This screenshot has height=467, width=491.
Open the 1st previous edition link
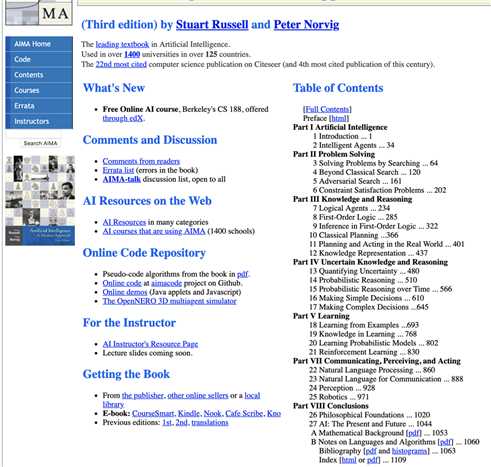(167, 422)
